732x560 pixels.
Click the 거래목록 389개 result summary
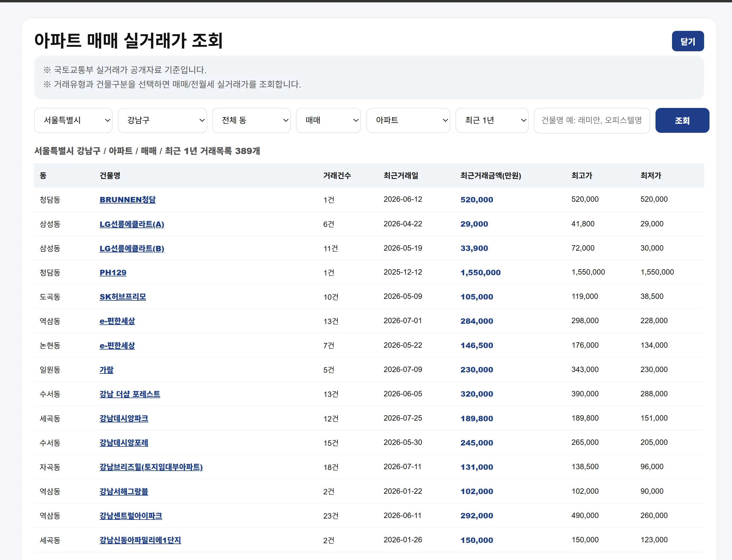(230, 151)
